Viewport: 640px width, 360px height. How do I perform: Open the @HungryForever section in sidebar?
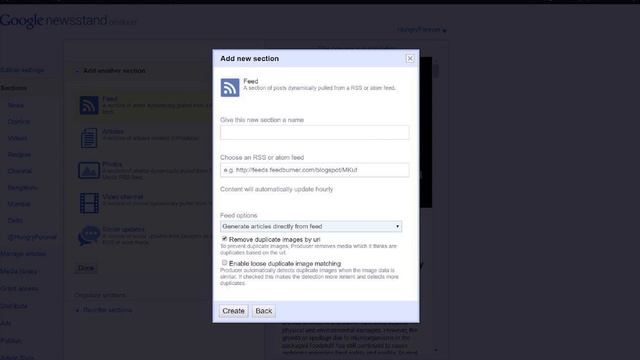32,237
